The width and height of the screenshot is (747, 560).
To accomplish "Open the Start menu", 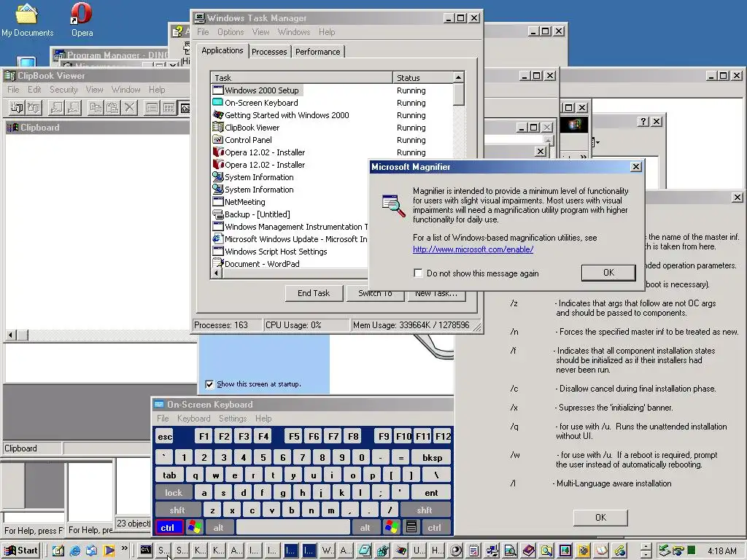I will coord(21,551).
